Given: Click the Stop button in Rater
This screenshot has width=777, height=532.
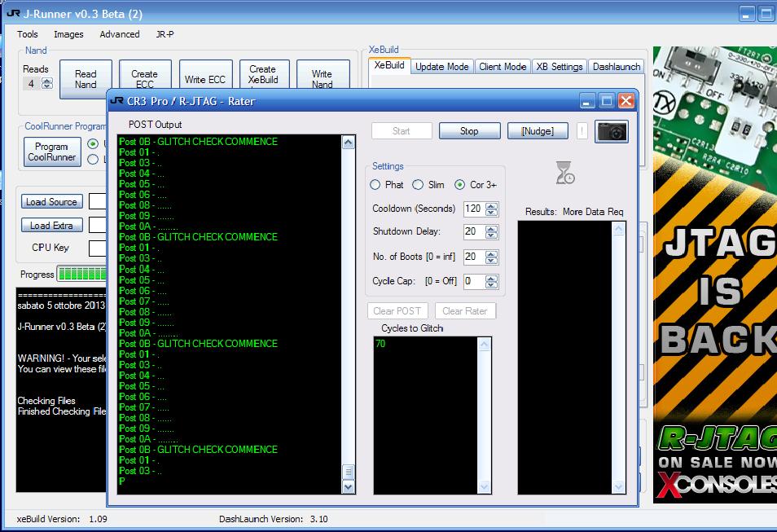Looking at the screenshot, I should (469, 131).
